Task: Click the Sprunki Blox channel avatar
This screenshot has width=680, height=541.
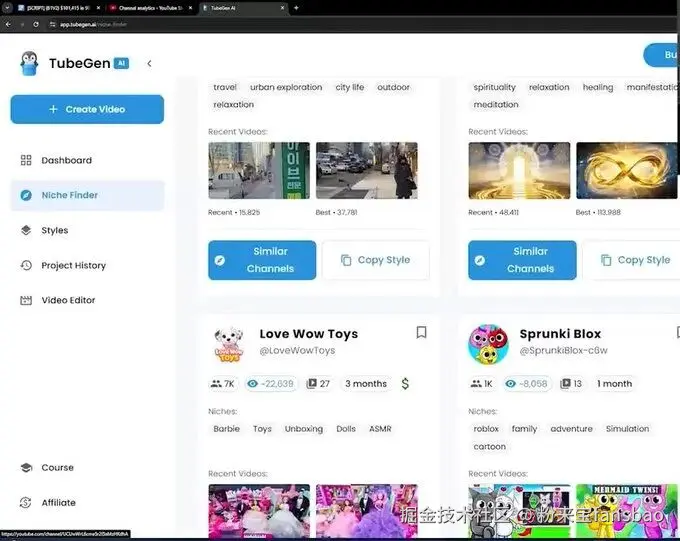Action: pos(488,344)
